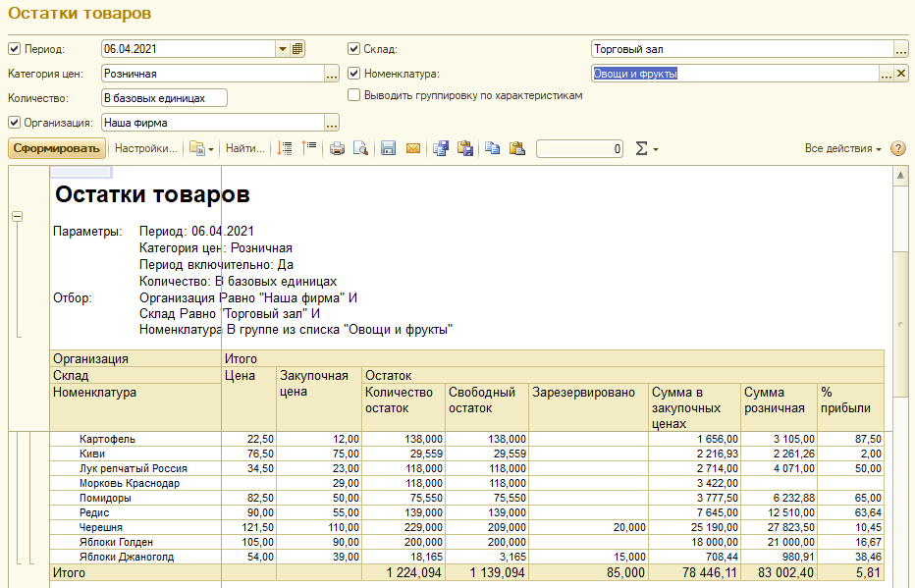Click ellipsis button for Склад field

[x=901, y=50]
